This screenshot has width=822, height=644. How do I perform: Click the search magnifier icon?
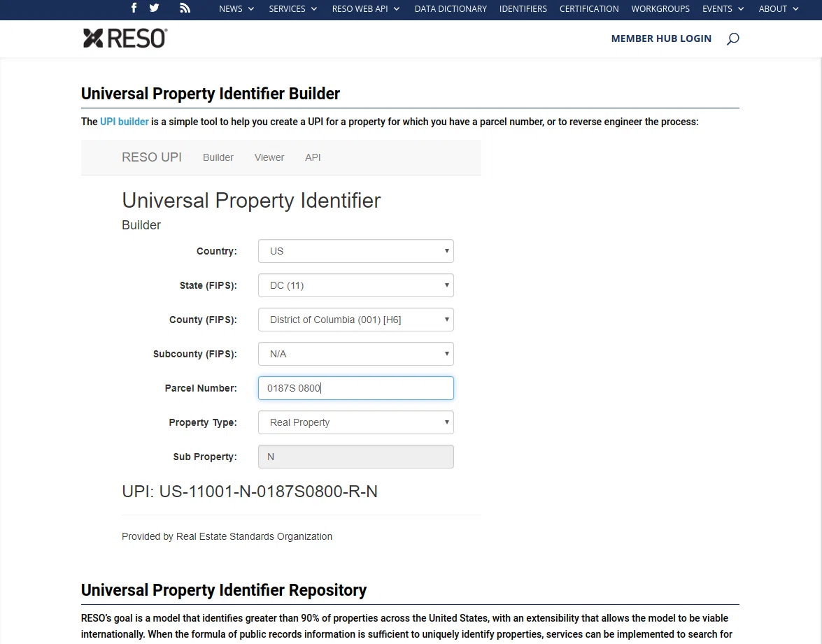pyautogui.click(x=733, y=38)
